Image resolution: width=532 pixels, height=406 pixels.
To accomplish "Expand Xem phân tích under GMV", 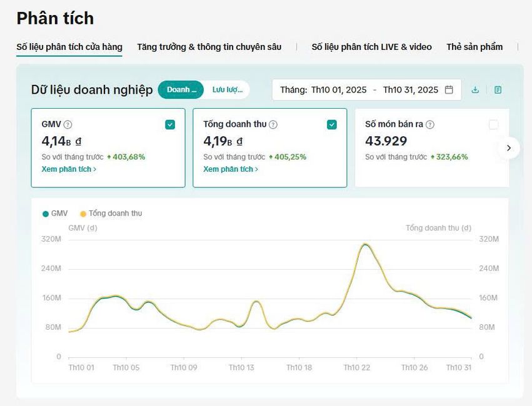I will [69, 169].
